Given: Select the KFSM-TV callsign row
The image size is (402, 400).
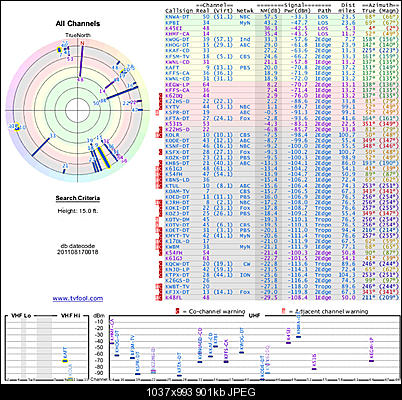Looking at the screenshot, I should click(282, 56).
